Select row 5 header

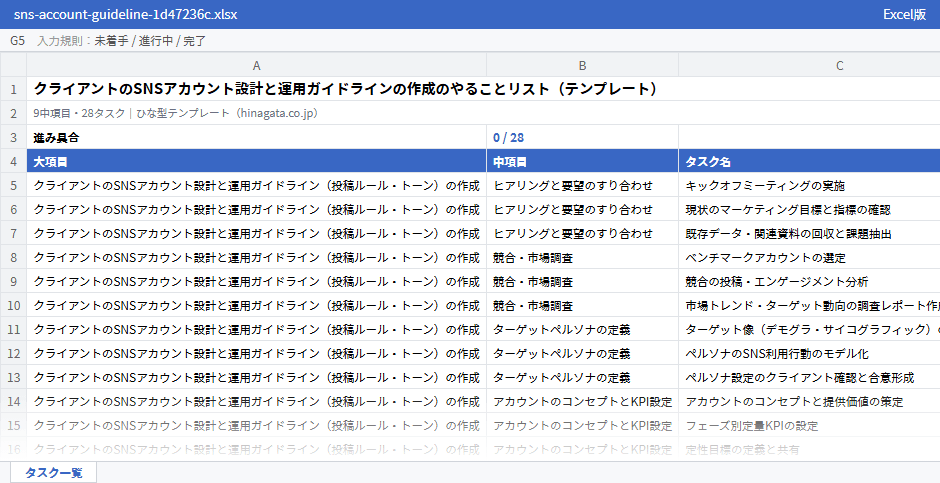[13, 185]
